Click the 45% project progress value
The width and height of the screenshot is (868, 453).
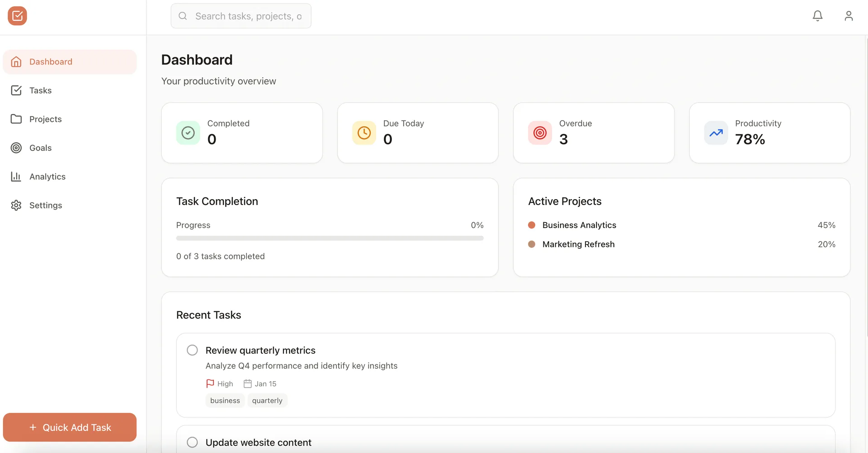point(826,225)
